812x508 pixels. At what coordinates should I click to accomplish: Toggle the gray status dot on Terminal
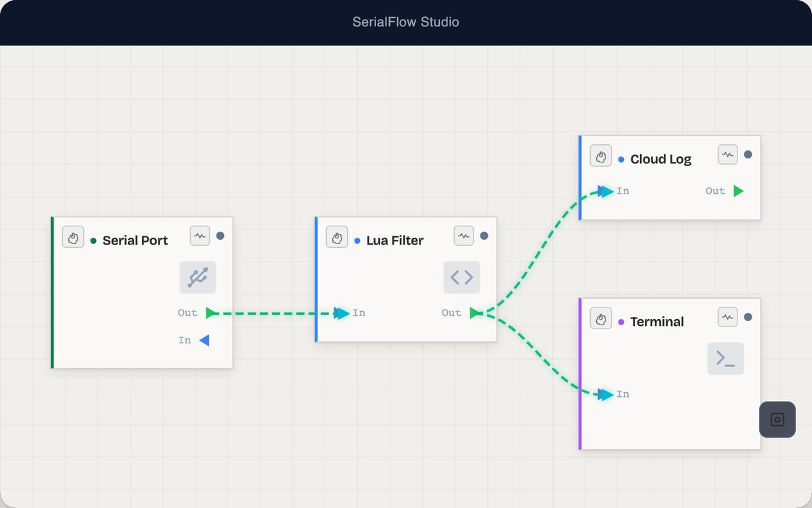coord(748,317)
